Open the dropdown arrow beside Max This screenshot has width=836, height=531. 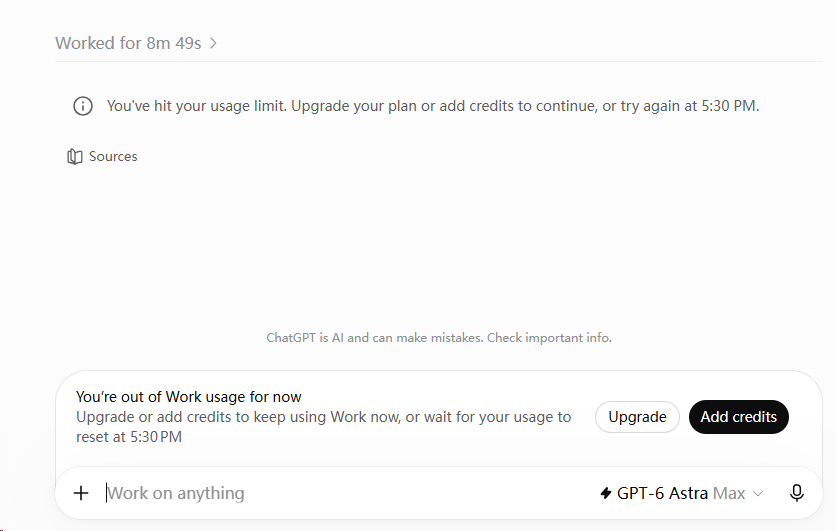tap(758, 494)
